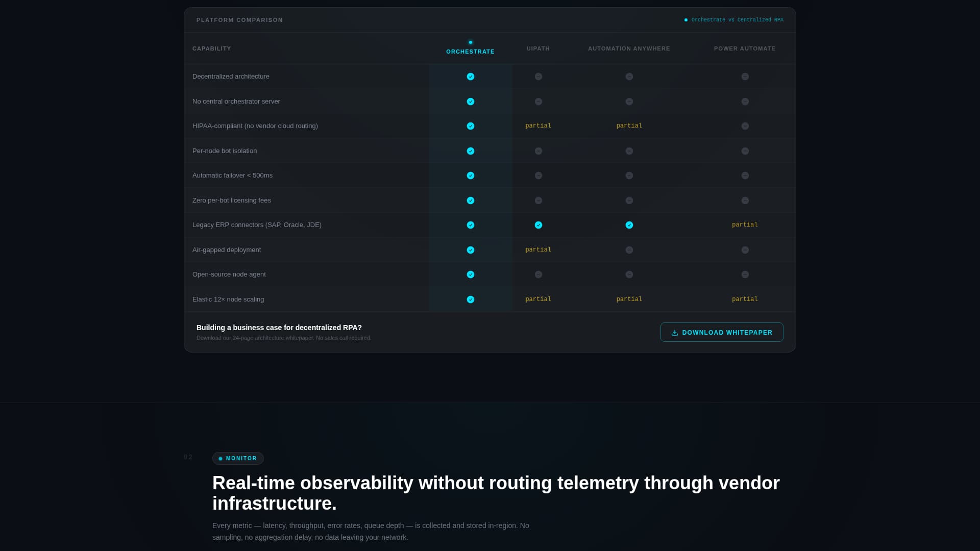Screen dimensions: 980x551
Task: Click Power Automate 'partial' for Elastic node scaling
Action: pyautogui.click(x=745, y=299)
